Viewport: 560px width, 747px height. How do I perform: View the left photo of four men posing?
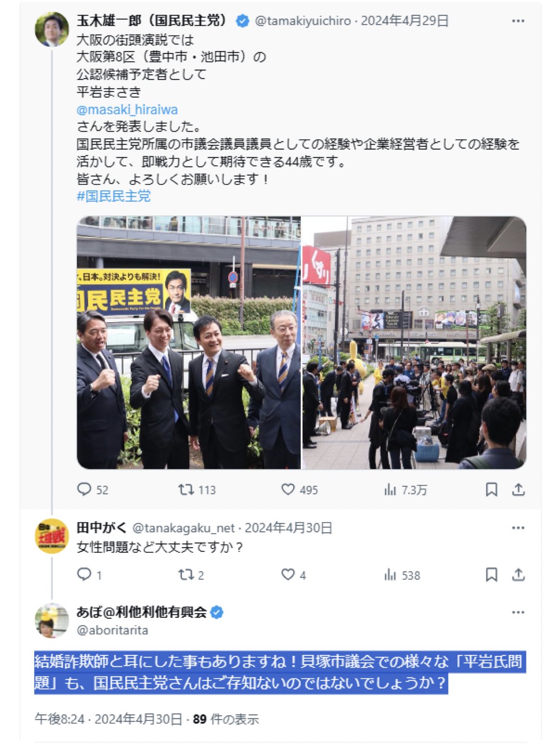pos(189,342)
